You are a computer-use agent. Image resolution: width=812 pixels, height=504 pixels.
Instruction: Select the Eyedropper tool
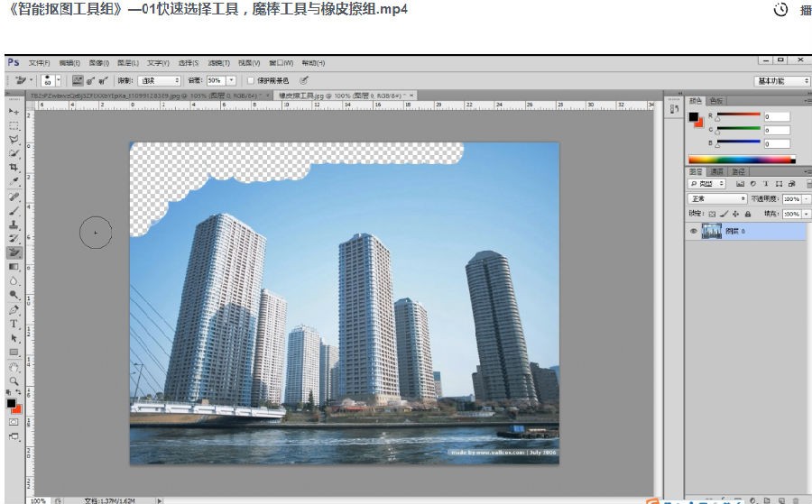point(14,181)
